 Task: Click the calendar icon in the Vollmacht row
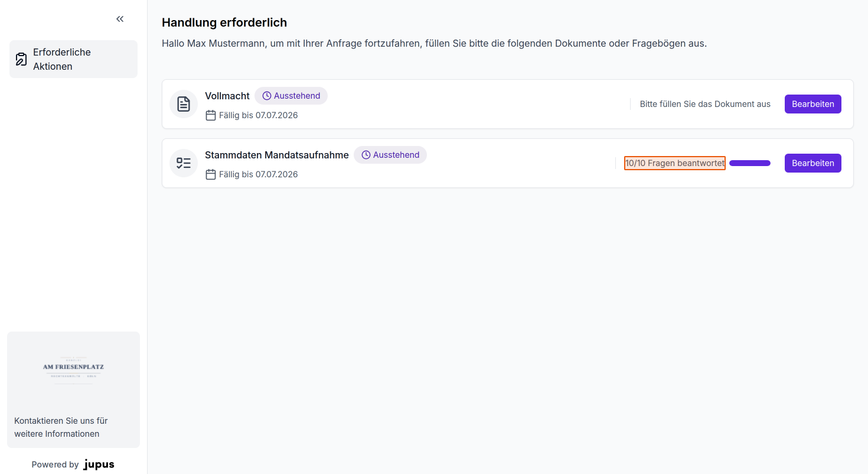coord(211,115)
